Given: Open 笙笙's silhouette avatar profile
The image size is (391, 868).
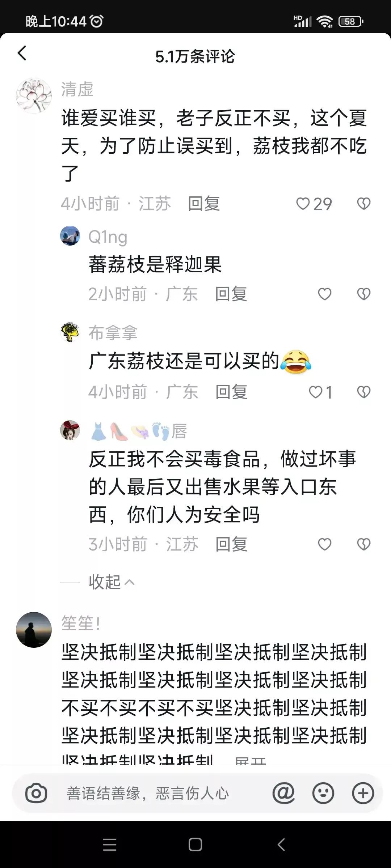Looking at the screenshot, I should [x=34, y=630].
